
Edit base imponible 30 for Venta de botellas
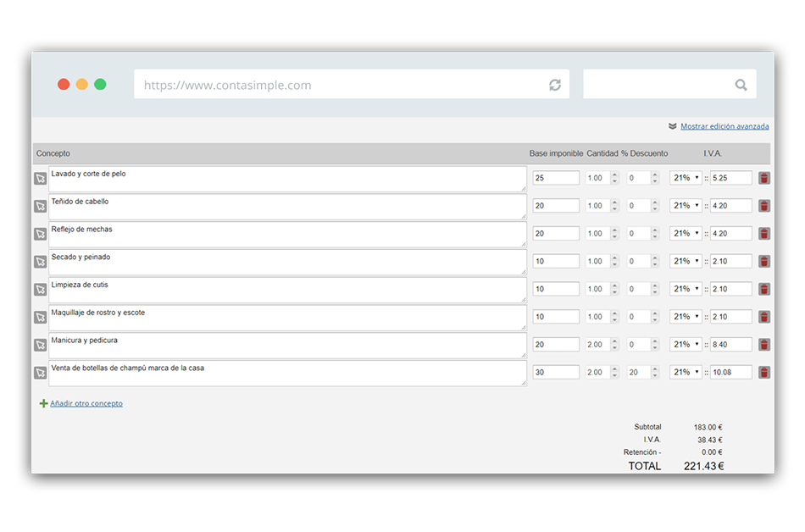[x=556, y=372]
